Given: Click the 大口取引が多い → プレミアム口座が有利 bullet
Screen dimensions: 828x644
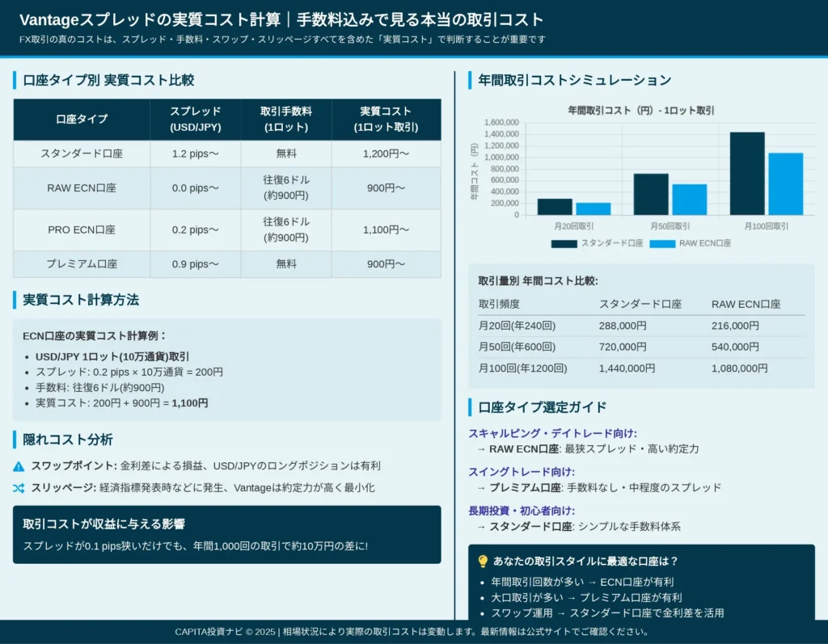Looking at the screenshot, I should point(587,598).
